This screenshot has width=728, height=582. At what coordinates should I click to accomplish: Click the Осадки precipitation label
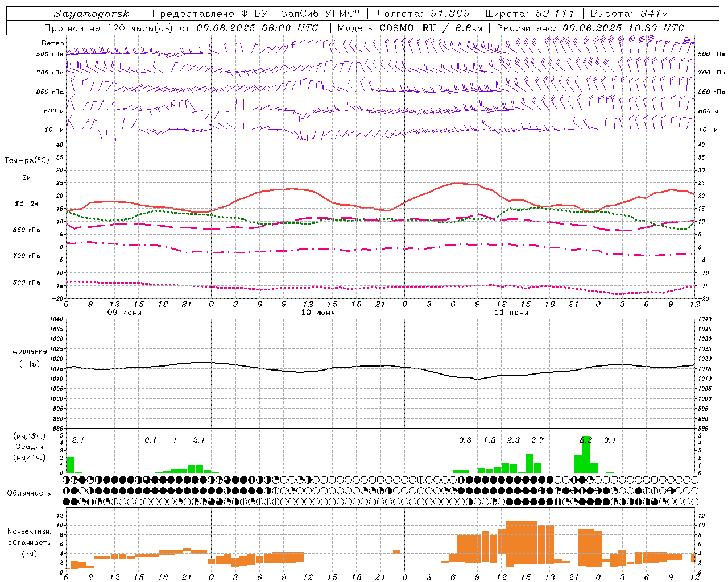(x=29, y=447)
